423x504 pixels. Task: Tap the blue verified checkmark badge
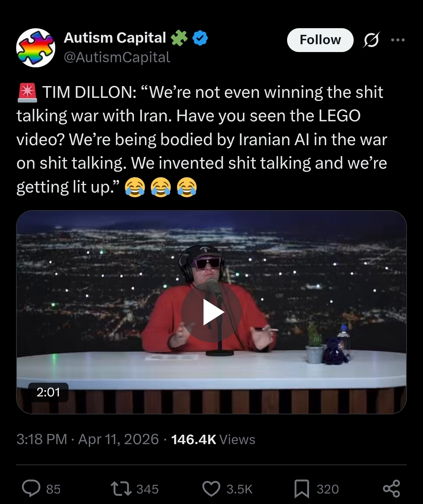(201, 38)
